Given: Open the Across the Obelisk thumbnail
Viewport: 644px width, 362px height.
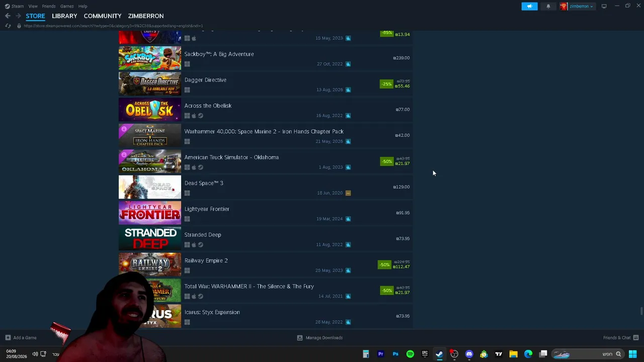Looking at the screenshot, I should (150, 110).
